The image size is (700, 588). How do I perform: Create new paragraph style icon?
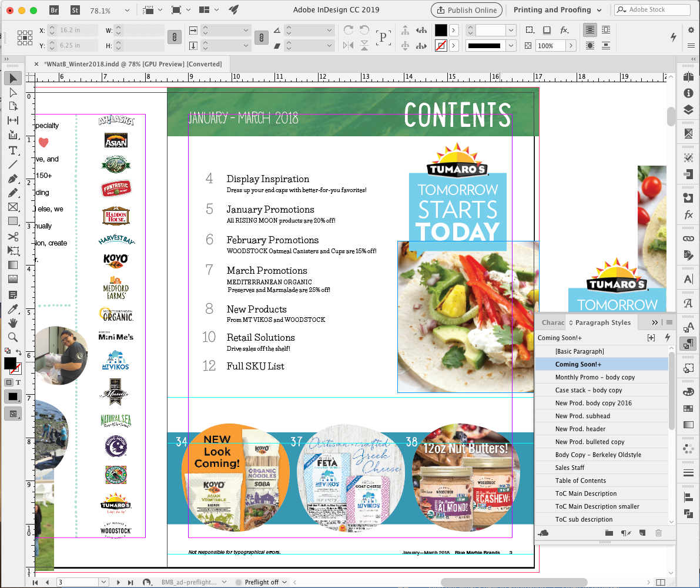642,533
